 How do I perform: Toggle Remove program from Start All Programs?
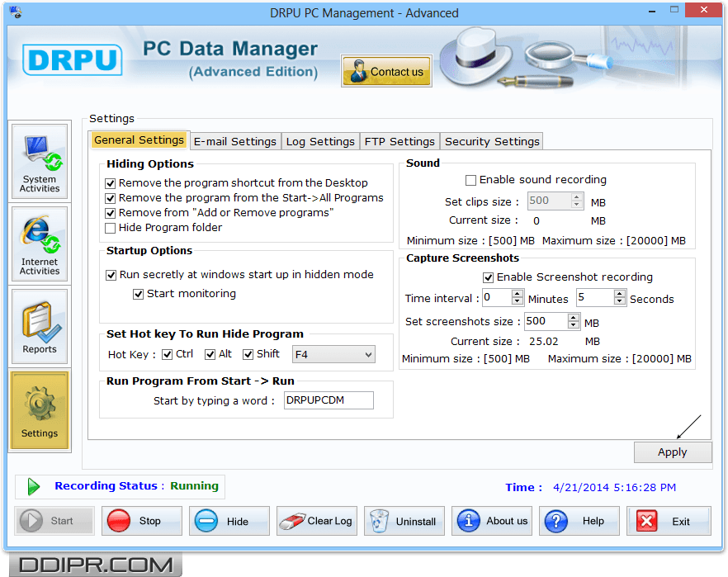coord(110,198)
